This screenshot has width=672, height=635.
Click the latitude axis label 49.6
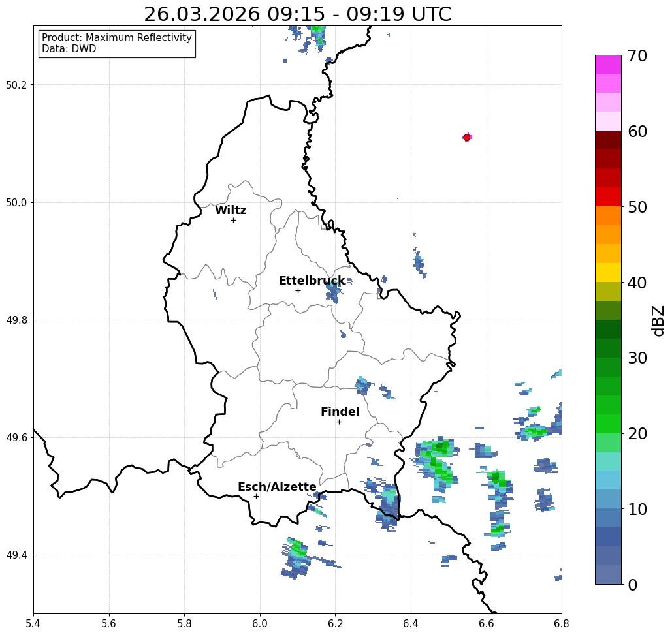(x=16, y=438)
